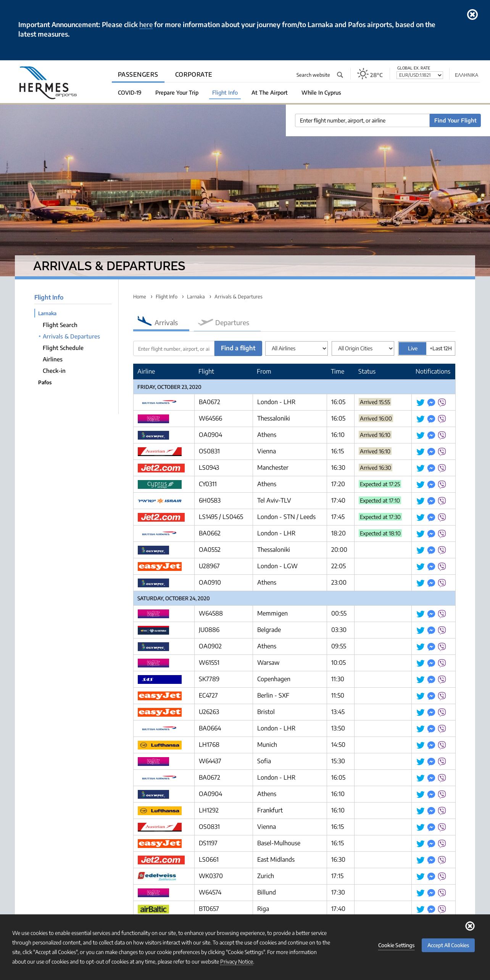
Task: Open the Privacy Notice link
Action: click(x=237, y=962)
